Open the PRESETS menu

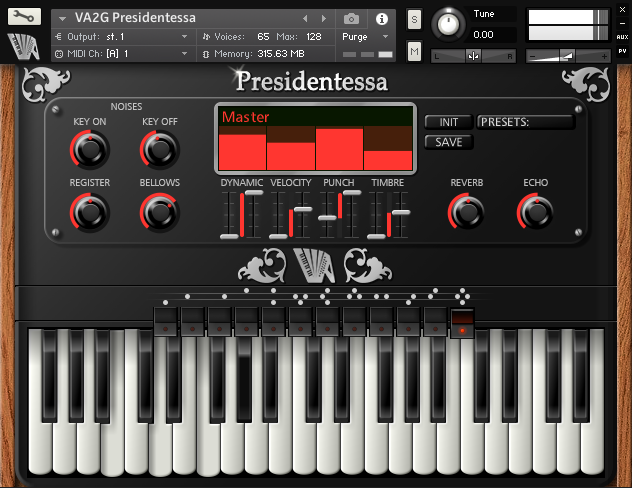[x=525, y=122]
